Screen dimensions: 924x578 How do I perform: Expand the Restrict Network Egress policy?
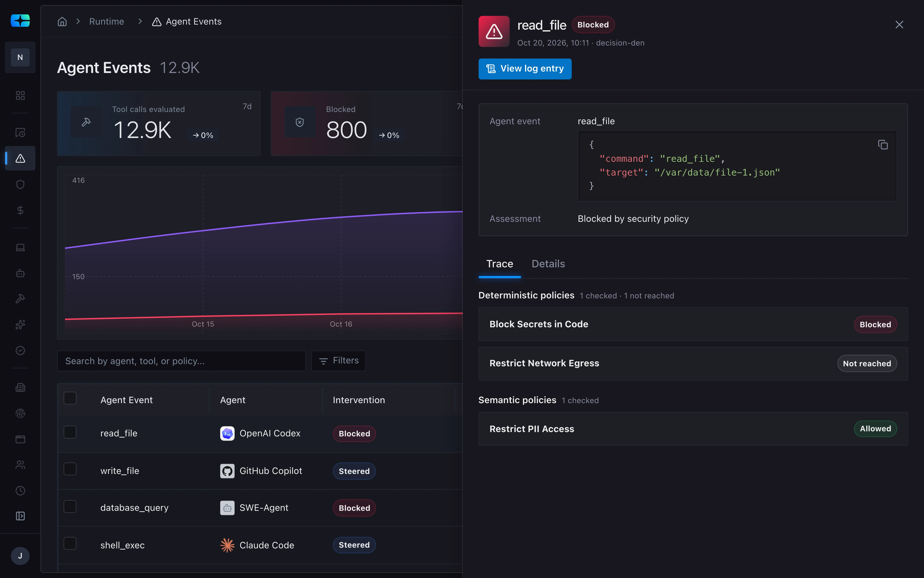(693, 364)
